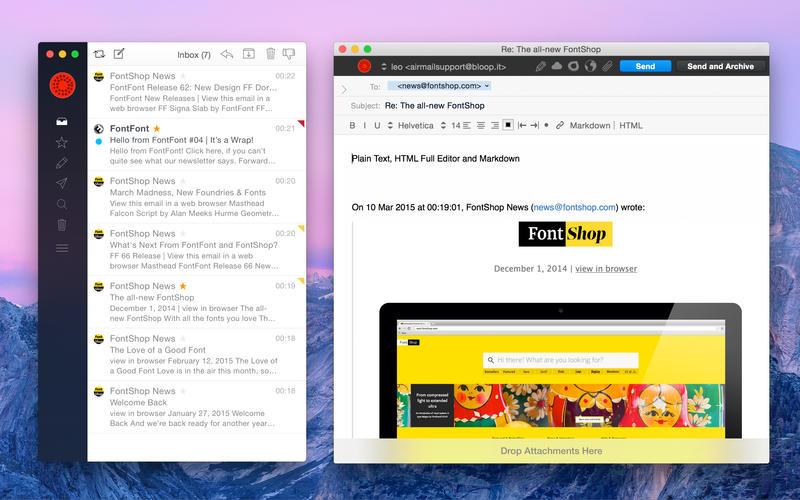Click the round tag icon next to cloud
The height and width of the screenshot is (500, 800).
click(x=573, y=66)
